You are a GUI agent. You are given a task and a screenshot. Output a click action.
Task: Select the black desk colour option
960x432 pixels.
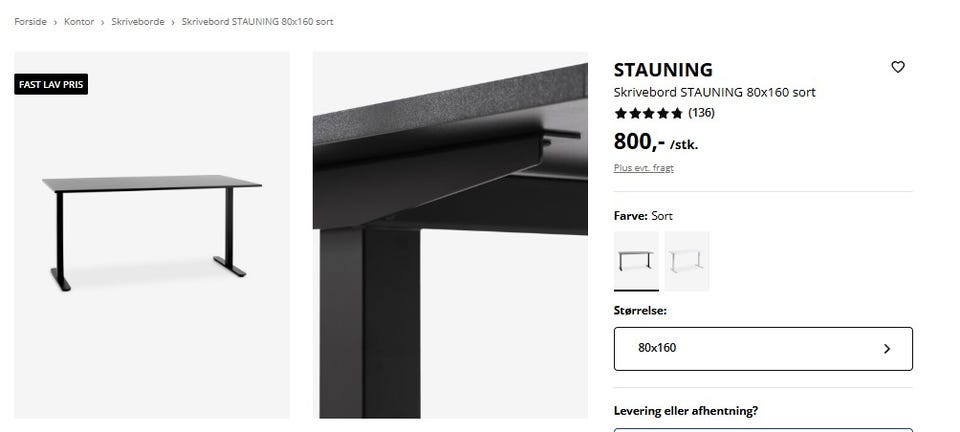coord(636,261)
